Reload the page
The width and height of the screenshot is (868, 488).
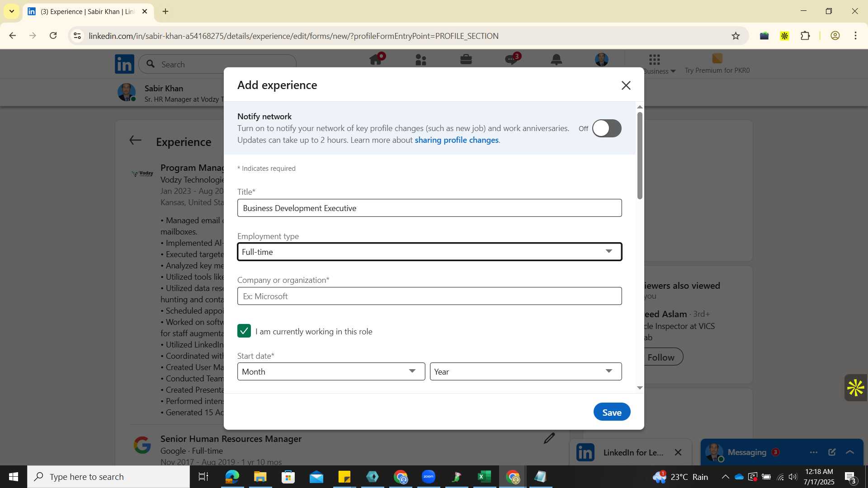53,36
